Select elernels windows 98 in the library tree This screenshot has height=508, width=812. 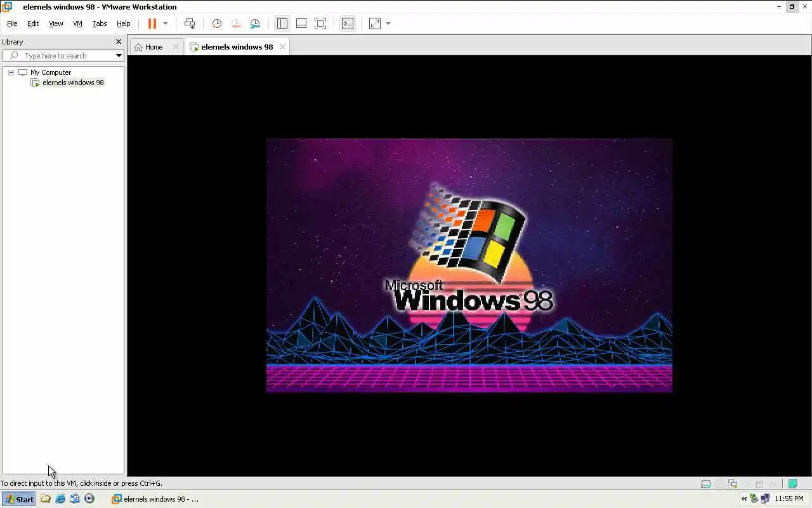coord(73,83)
